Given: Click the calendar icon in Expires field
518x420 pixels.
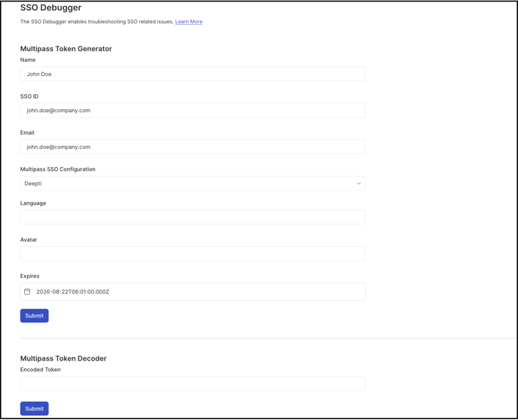Looking at the screenshot, I should pos(27,291).
